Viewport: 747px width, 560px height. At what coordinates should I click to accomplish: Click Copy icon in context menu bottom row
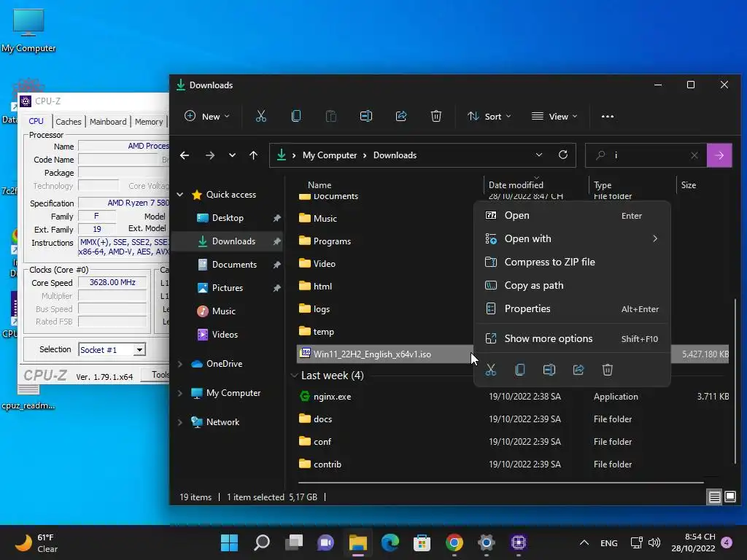520,370
